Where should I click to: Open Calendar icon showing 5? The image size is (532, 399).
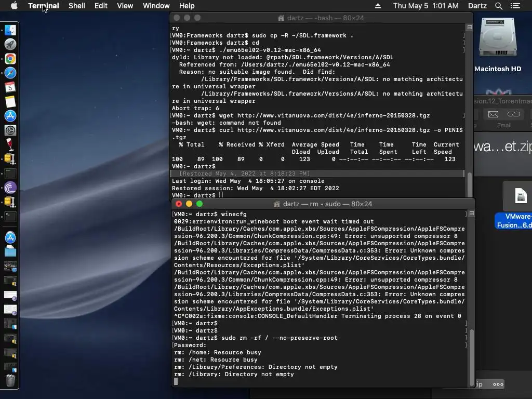(10, 87)
